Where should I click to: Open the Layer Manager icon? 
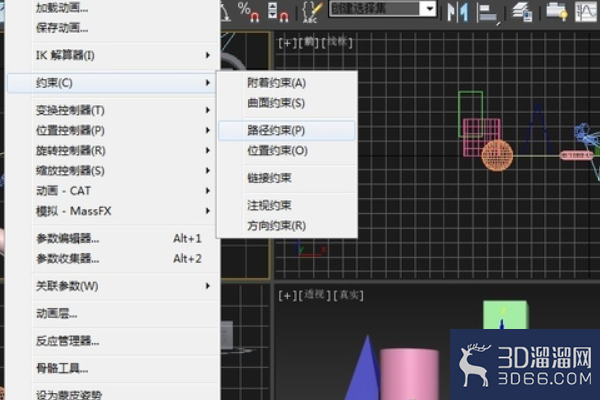(523, 11)
